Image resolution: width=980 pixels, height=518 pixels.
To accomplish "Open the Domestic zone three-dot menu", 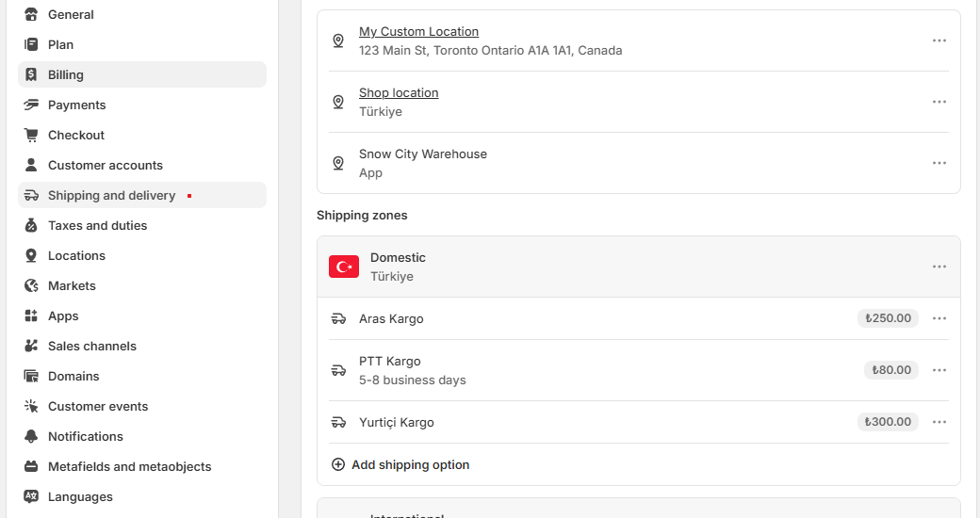I will pyautogui.click(x=939, y=267).
